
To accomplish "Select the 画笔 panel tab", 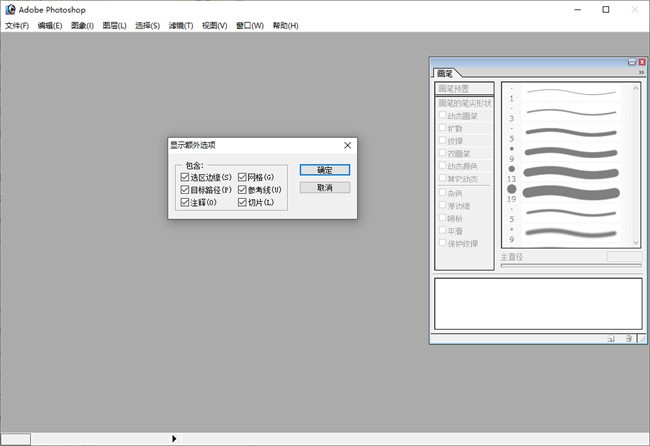I will (x=445, y=73).
